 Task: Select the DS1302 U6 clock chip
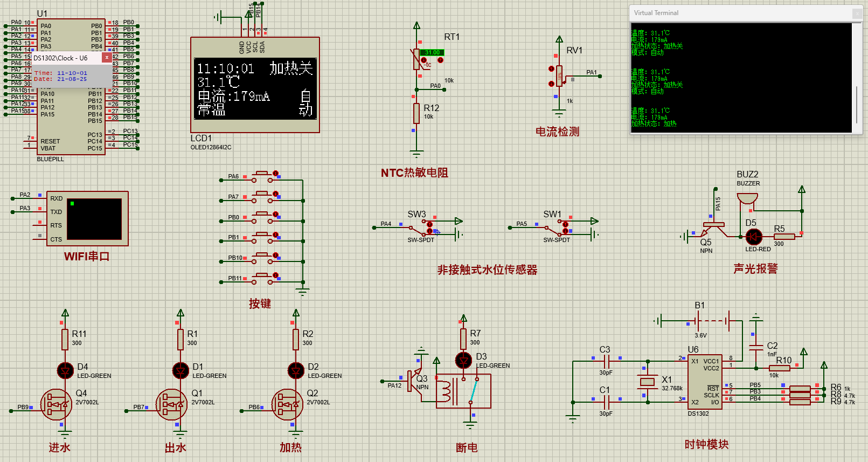705,382
